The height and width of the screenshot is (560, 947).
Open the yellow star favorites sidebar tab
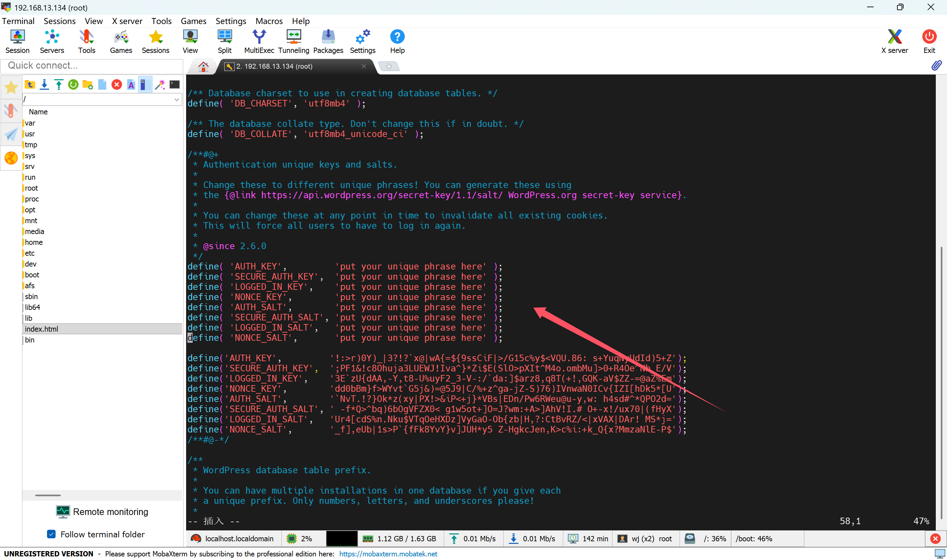[11, 87]
